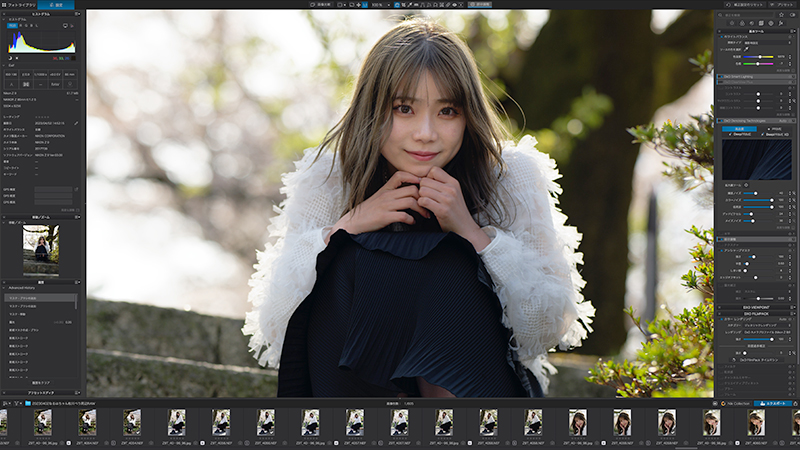The width and height of the screenshot is (800, 450).
Task: Select the RGB histogram channel button
Action: click(13, 26)
